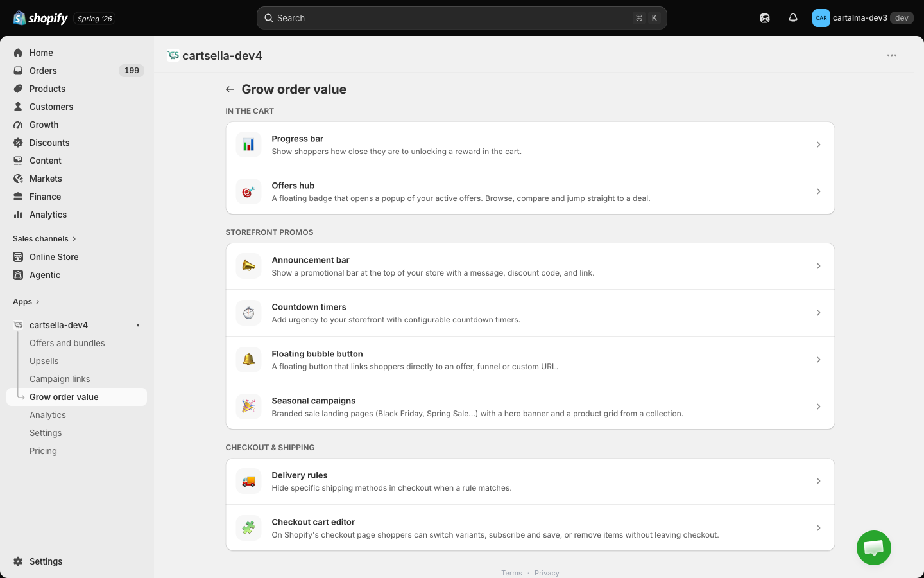Image resolution: width=924 pixels, height=578 pixels.
Task: Click the Spring '26 edition label
Action: click(95, 19)
